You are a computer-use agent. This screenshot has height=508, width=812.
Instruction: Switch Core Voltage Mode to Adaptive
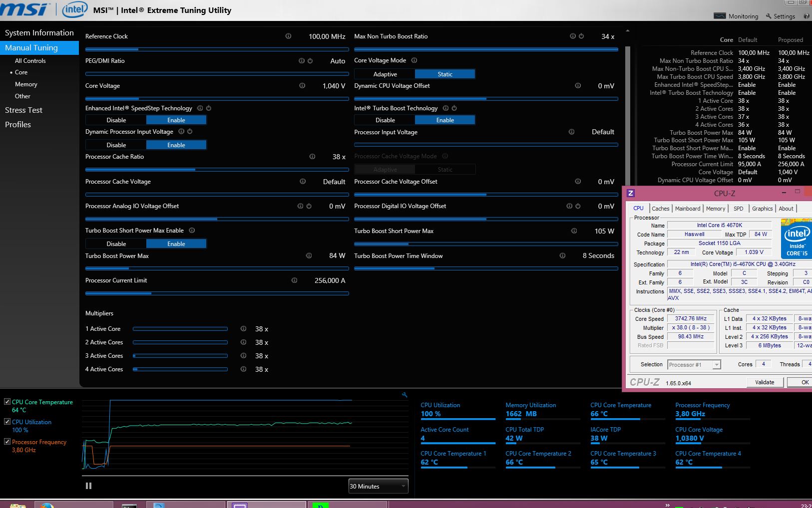pos(385,74)
